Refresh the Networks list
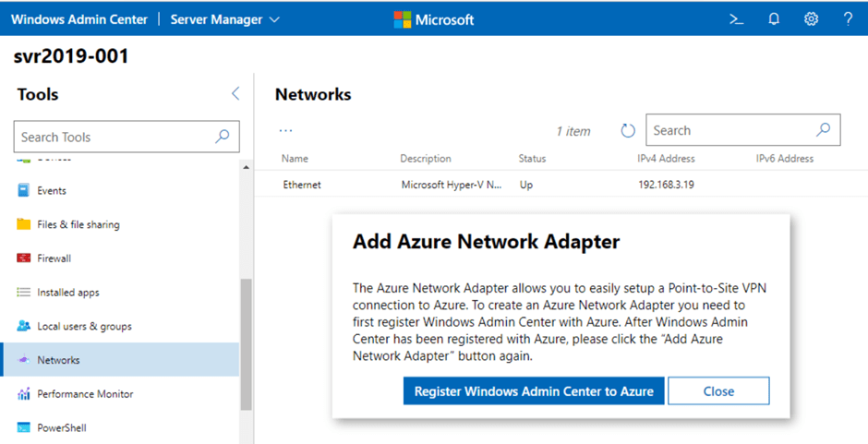 tap(628, 131)
